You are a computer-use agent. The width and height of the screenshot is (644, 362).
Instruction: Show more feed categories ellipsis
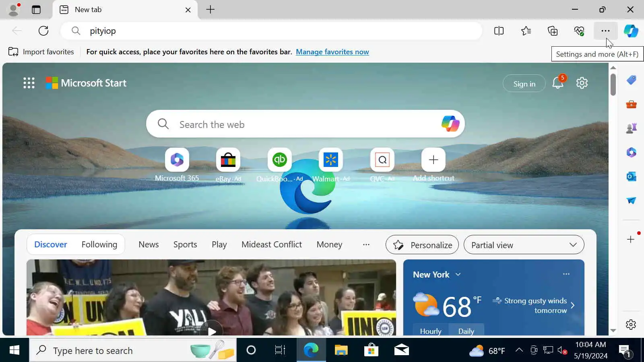click(366, 245)
